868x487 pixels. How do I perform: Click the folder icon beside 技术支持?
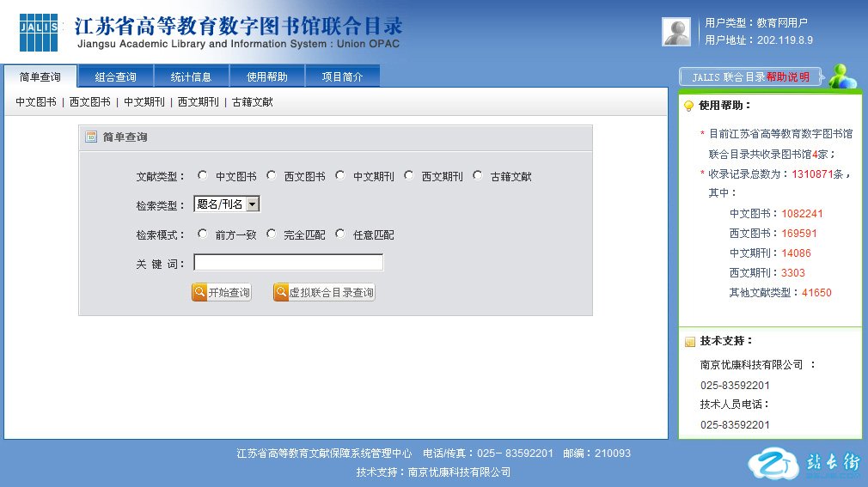pos(688,342)
